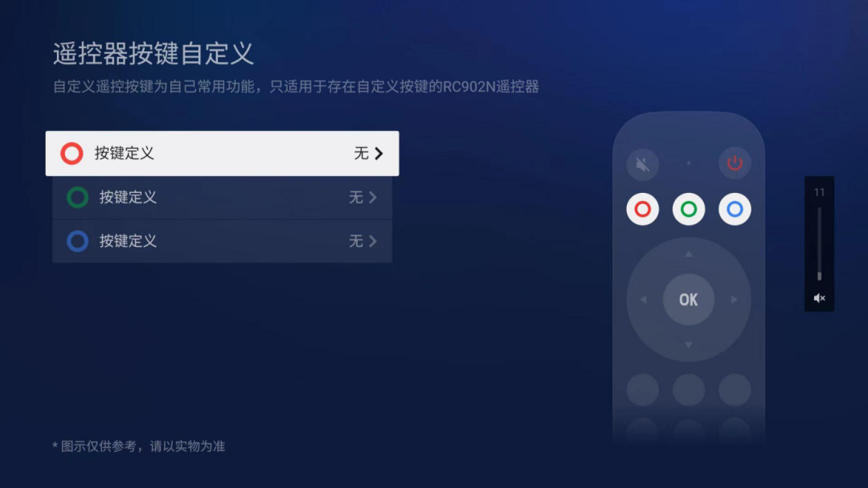This screenshot has height=488, width=868.
Task: Click the right arrow on remote d-pad
Action: tap(734, 300)
